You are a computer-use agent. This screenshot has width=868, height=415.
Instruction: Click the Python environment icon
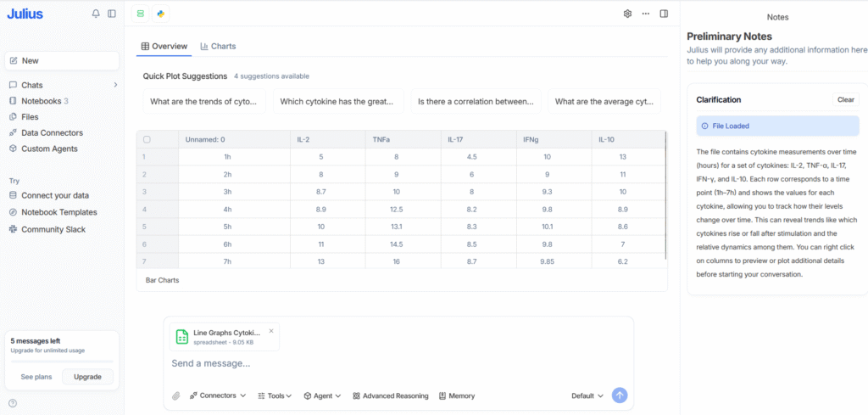pos(160,14)
